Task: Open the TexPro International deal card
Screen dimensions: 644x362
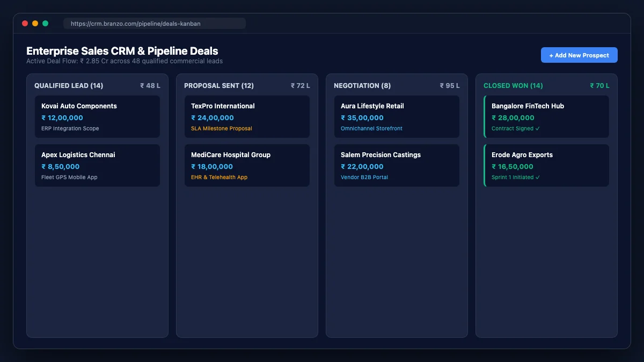Action: [247, 117]
